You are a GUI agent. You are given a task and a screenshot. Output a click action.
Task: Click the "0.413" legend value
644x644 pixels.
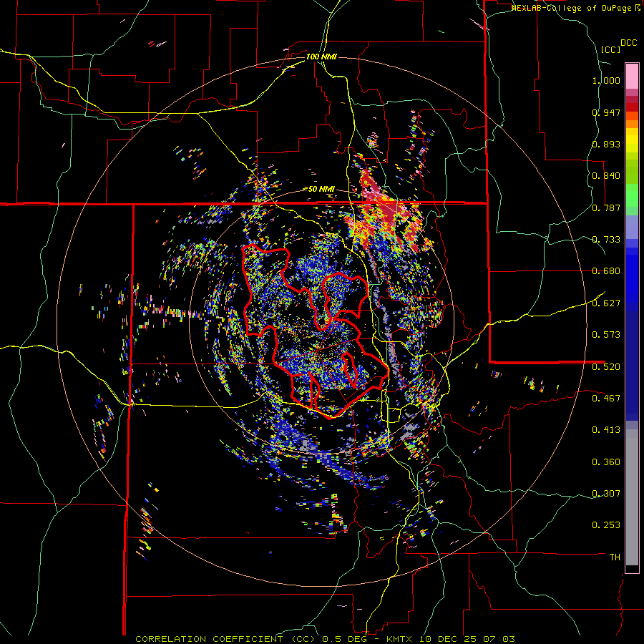(x=606, y=430)
